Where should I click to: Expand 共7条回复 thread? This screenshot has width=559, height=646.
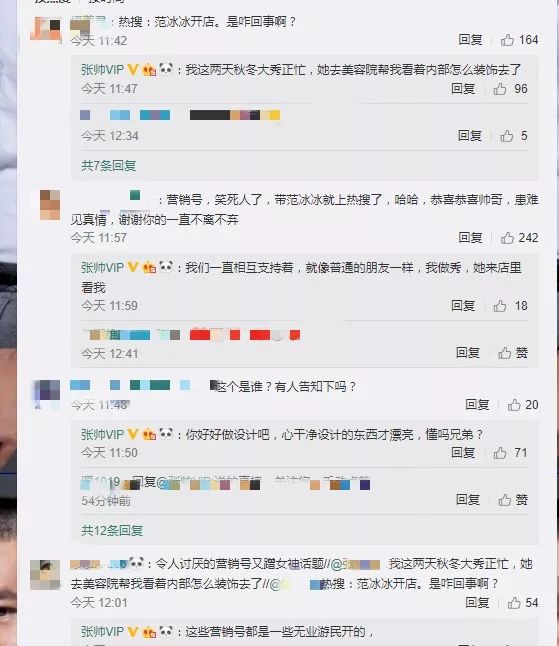109,166
